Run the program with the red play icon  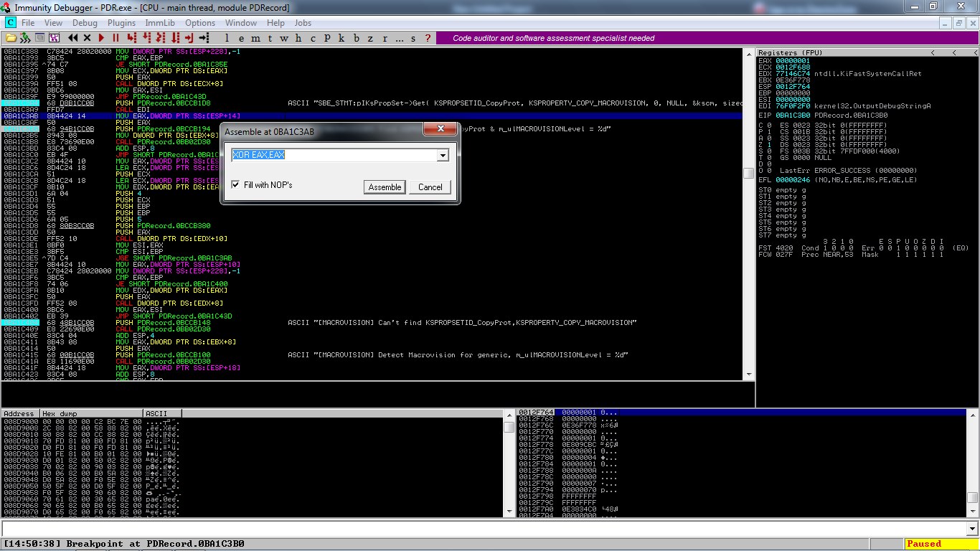point(101,38)
